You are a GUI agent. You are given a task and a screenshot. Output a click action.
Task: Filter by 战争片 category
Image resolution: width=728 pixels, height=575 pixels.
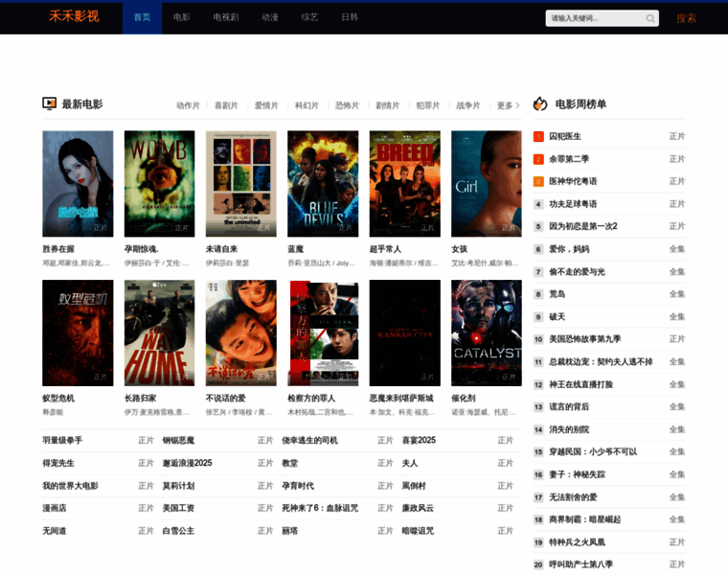click(468, 105)
